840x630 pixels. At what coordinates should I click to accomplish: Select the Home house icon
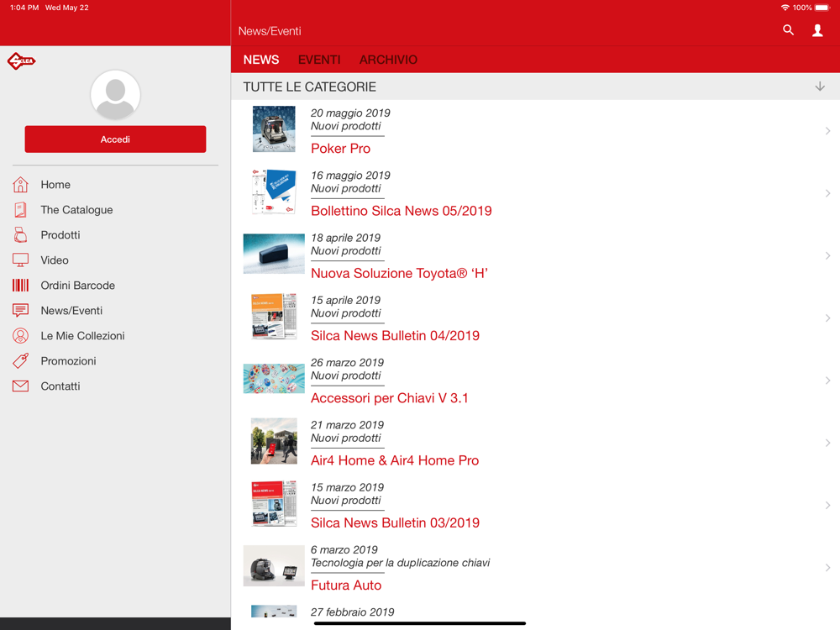(21, 185)
